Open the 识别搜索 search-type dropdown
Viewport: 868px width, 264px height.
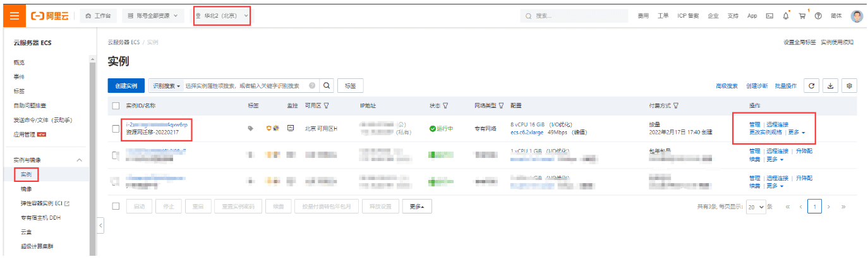click(166, 86)
